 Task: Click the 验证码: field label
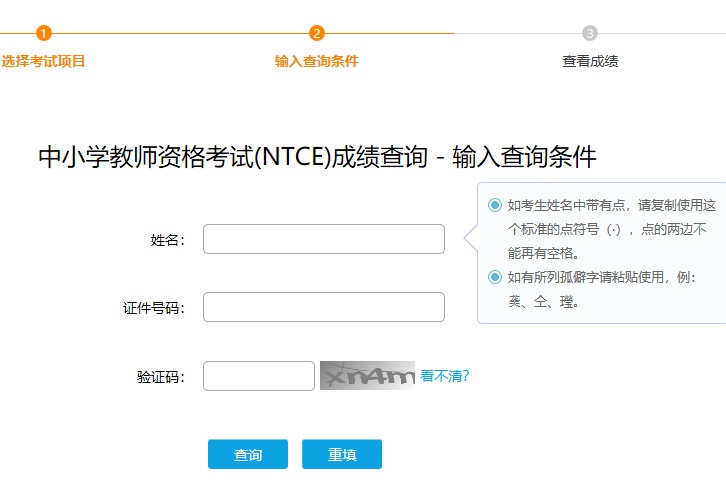[161, 377]
